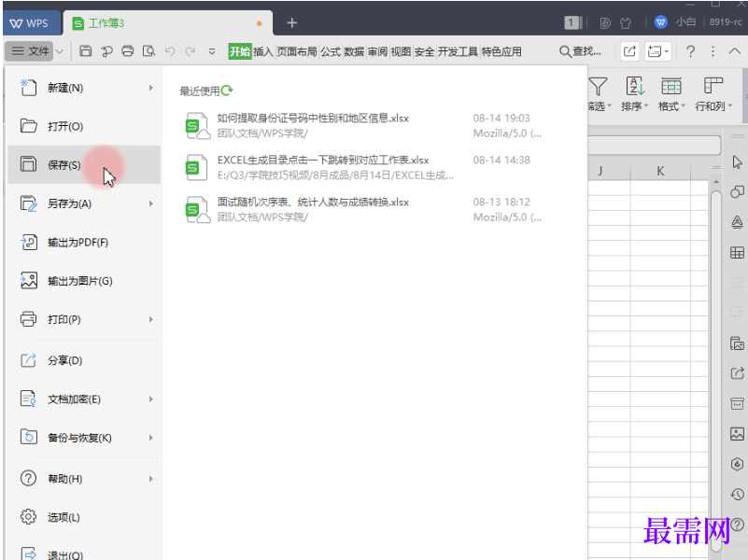Image resolution: width=748 pixels, height=560 pixels.
Task: Click the save icon in quick toolbar
Action: 85,51
